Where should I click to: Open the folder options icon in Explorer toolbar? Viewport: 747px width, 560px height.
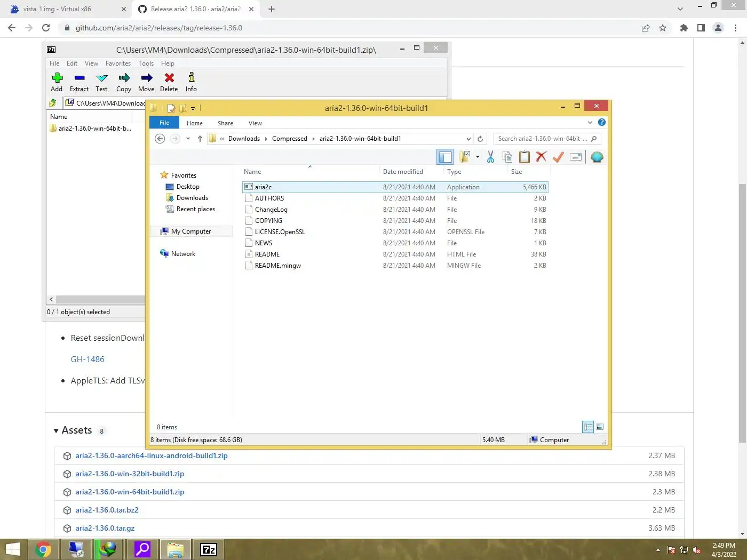pyautogui.click(x=465, y=157)
